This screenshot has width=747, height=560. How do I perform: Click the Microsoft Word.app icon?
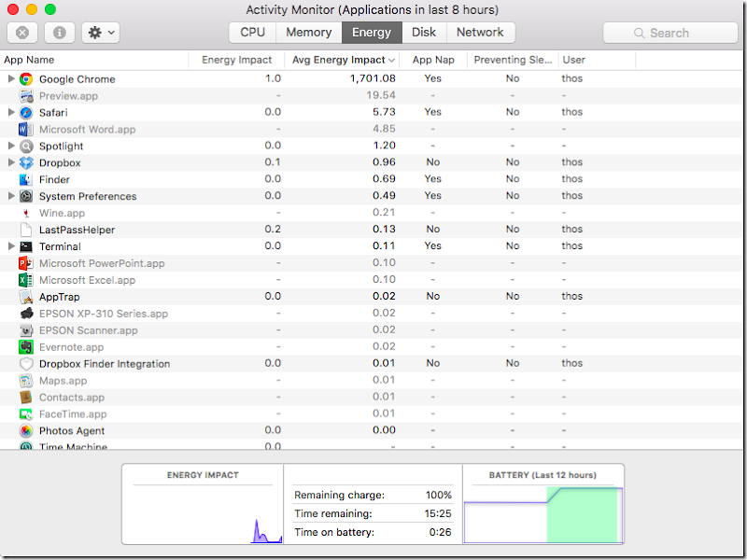[26, 129]
